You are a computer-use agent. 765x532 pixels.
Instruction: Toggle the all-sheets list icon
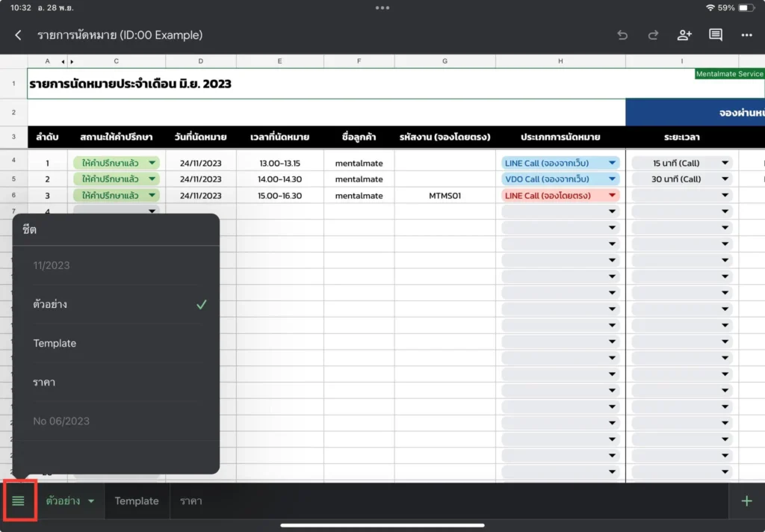pyautogui.click(x=19, y=501)
